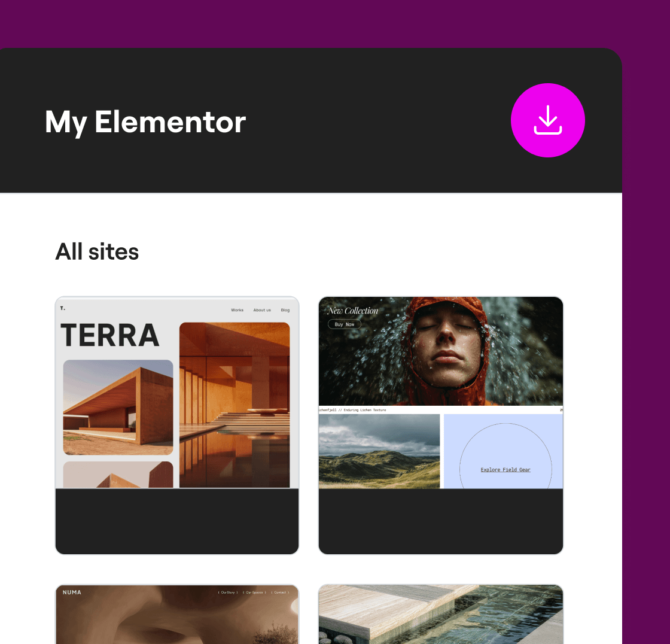Image resolution: width=670 pixels, height=644 pixels.
Task: Follow the Explore Field Gear link
Action: tap(505, 470)
